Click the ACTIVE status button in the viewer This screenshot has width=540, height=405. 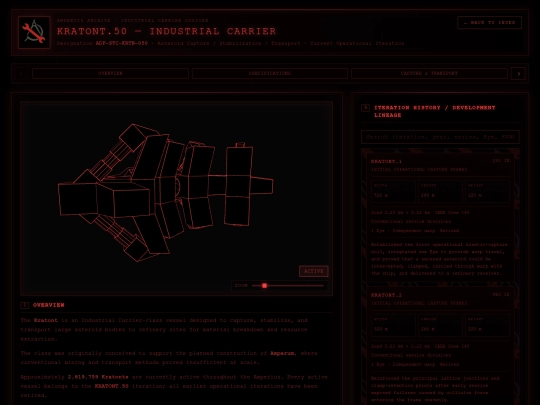313,271
